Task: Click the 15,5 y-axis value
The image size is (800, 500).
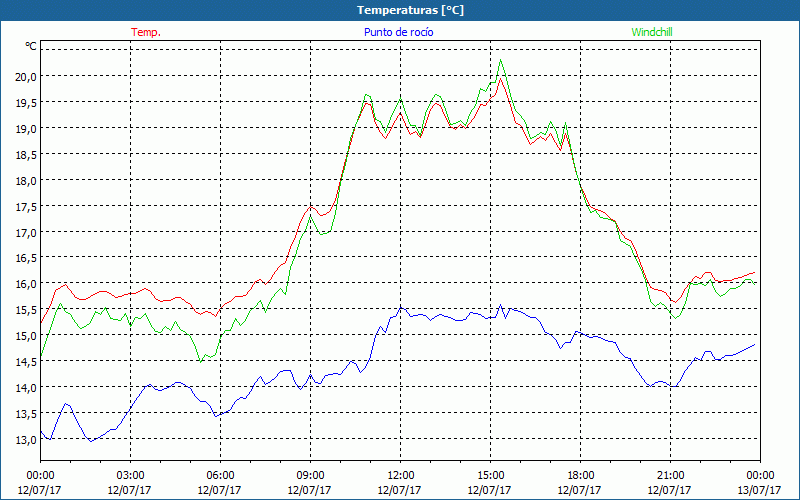Action: coord(27,310)
